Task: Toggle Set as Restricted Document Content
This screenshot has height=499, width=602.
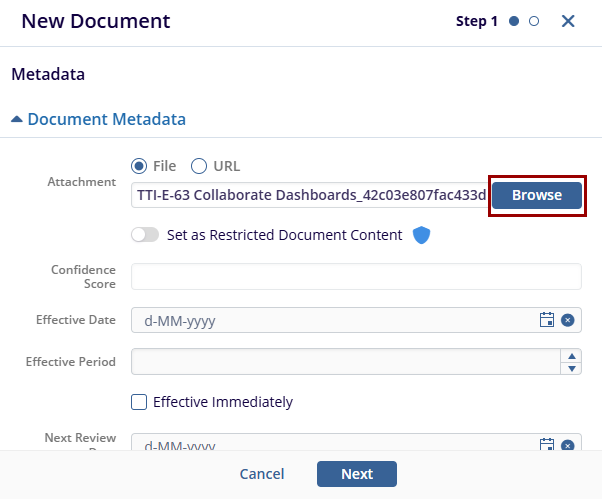Action: click(145, 235)
